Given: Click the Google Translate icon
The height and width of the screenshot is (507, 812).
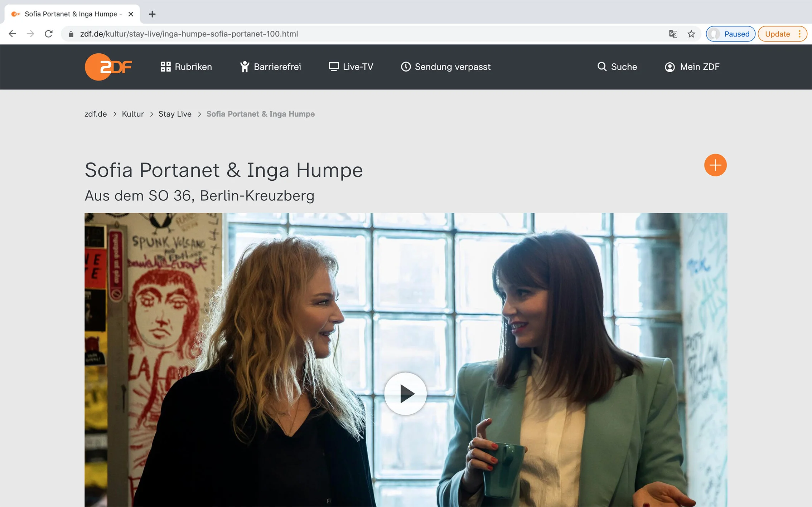Looking at the screenshot, I should (673, 34).
